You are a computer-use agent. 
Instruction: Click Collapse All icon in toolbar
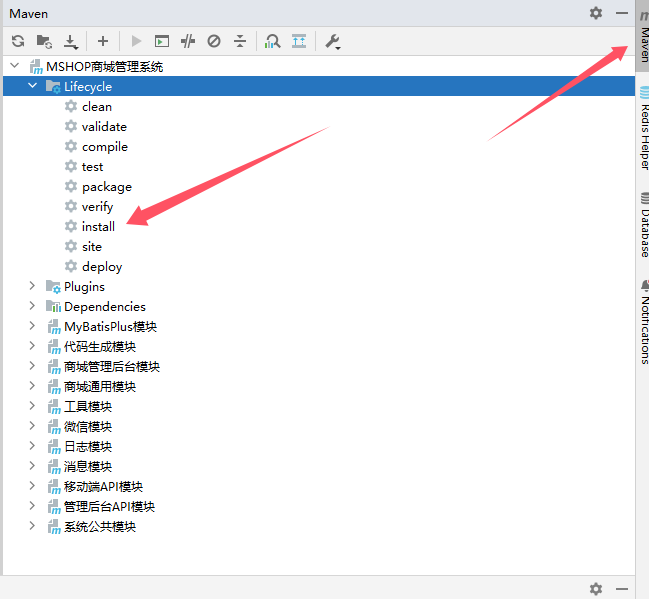(x=240, y=41)
